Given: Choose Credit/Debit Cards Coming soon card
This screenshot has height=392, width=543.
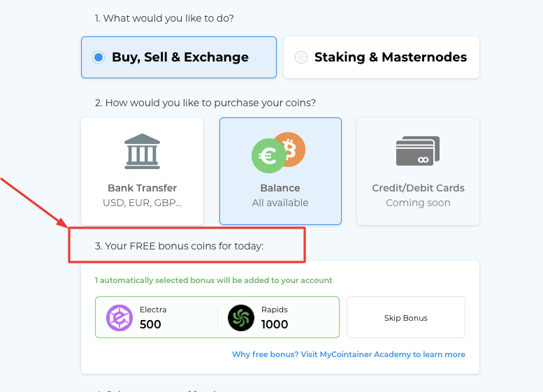Looking at the screenshot, I should tap(418, 171).
